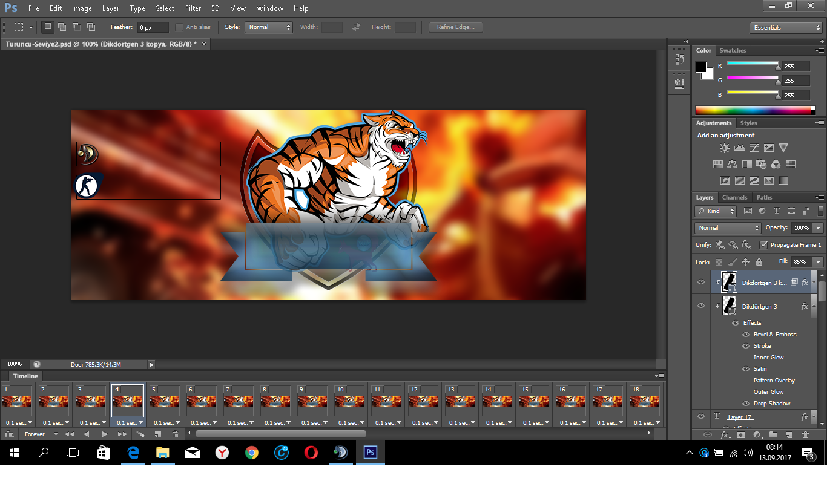Open the Layer menu

point(111,8)
